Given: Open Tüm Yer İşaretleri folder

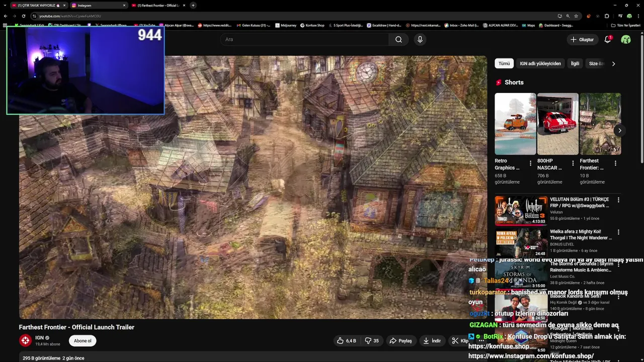Looking at the screenshot, I should pos(626,25).
